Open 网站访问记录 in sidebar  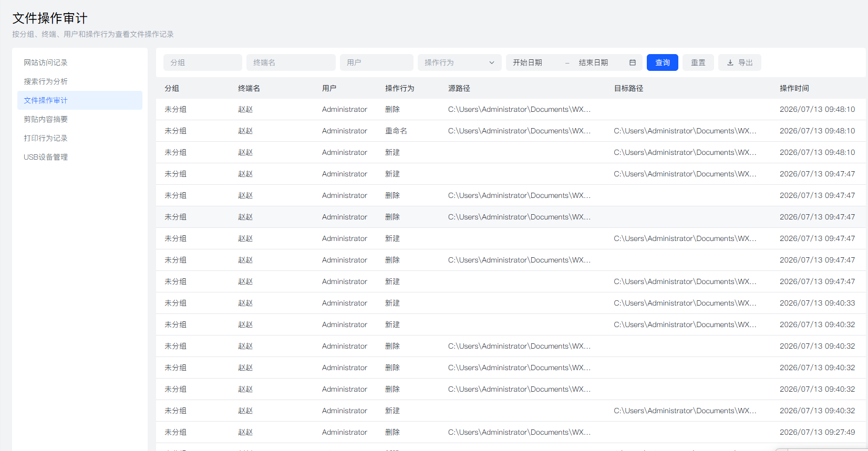pyautogui.click(x=80, y=62)
